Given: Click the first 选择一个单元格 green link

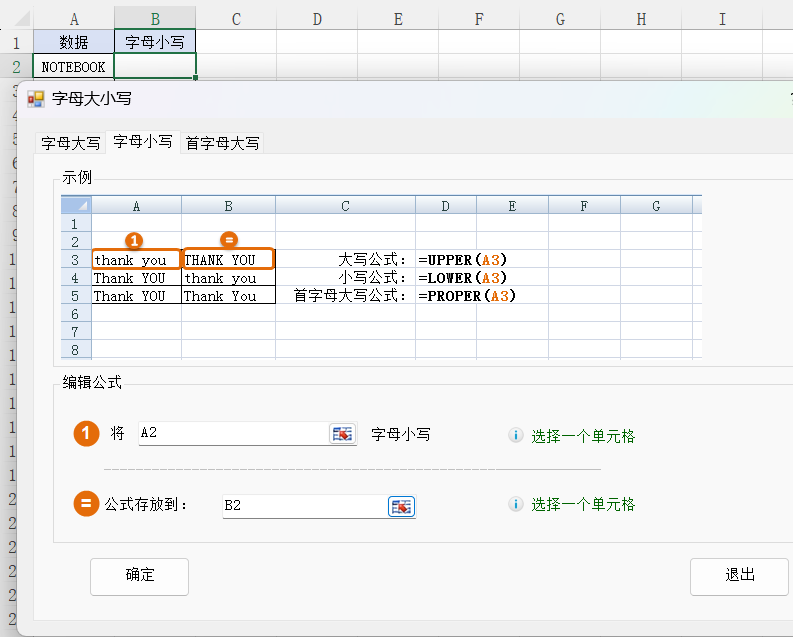Looking at the screenshot, I should (x=583, y=436).
